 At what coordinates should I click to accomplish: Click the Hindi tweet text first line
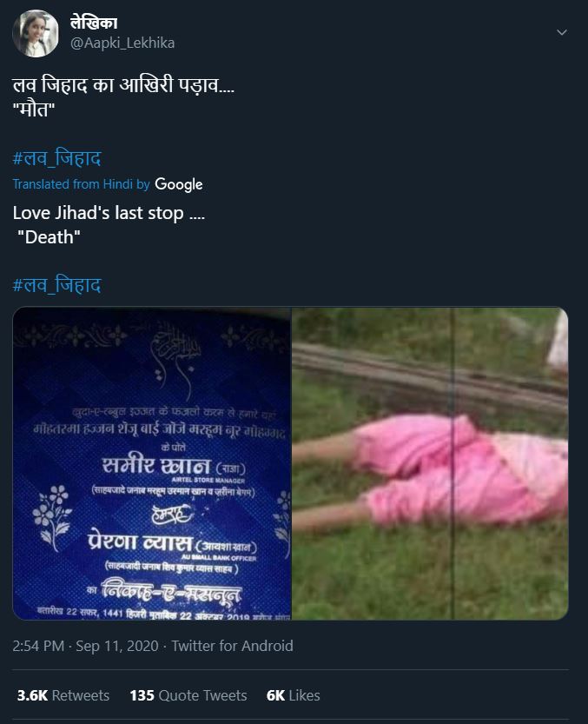[123, 85]
